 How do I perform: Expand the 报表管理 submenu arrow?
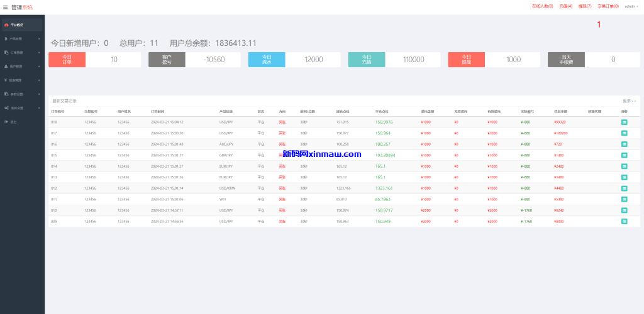[39, 80]
